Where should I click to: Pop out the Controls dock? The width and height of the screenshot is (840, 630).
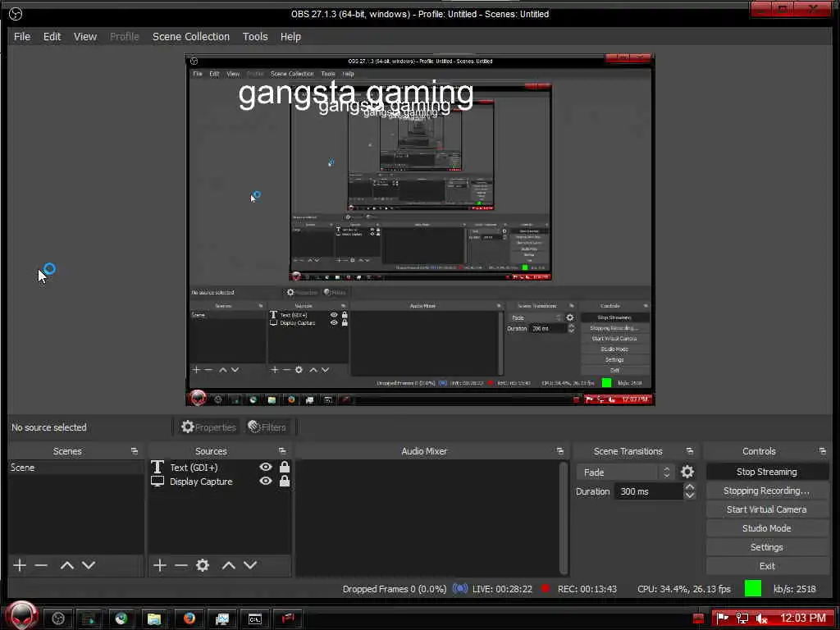click(822, 451)
